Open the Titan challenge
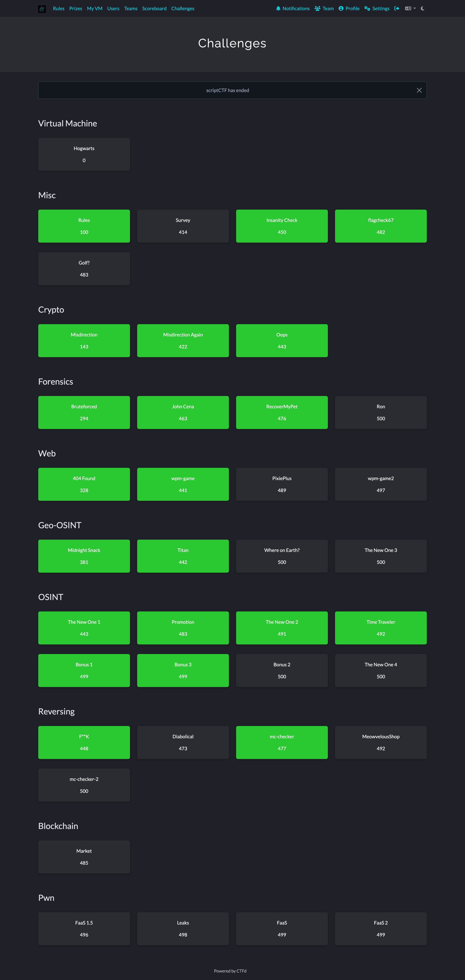The width and height of the screenshot is (465, 980). pos(183,556)
